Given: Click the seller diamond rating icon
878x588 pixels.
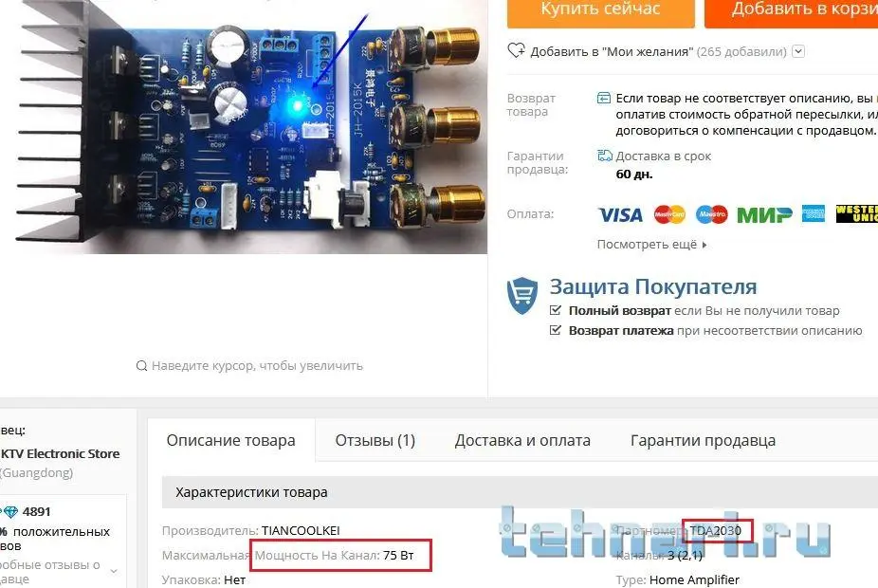Looking at the screenshot, I should tap(10, 512).
